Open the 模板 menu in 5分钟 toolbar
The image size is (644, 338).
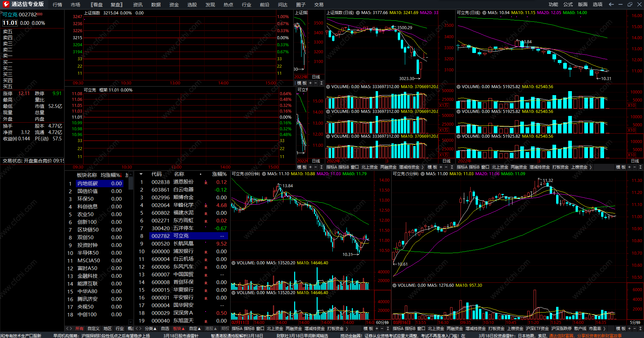click(x=621, y=329)
